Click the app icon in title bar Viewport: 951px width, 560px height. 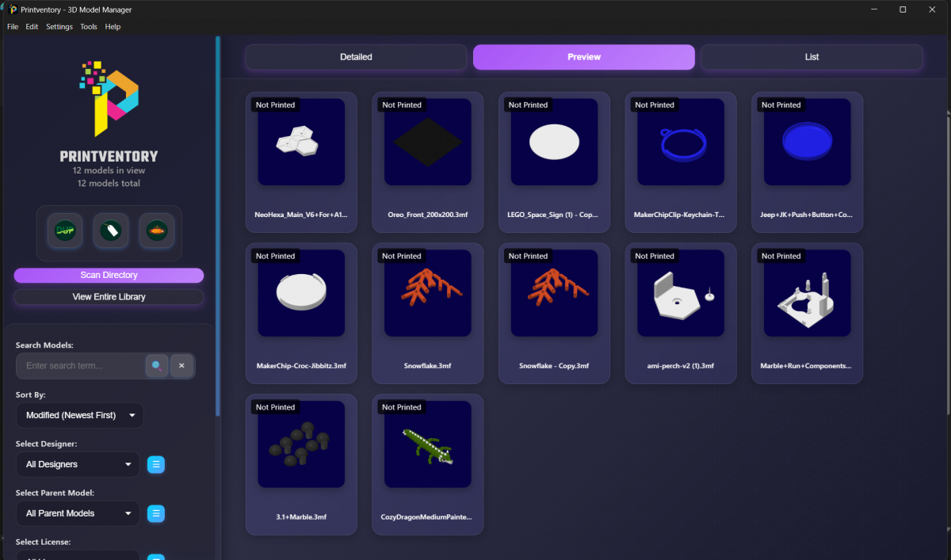point(13,10)
